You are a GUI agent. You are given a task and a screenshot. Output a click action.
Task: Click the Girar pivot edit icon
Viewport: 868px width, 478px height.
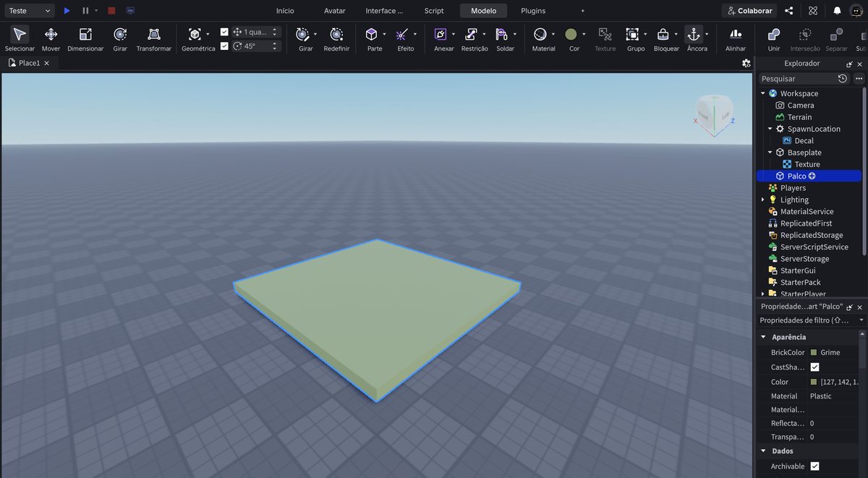tap(302, 34)
